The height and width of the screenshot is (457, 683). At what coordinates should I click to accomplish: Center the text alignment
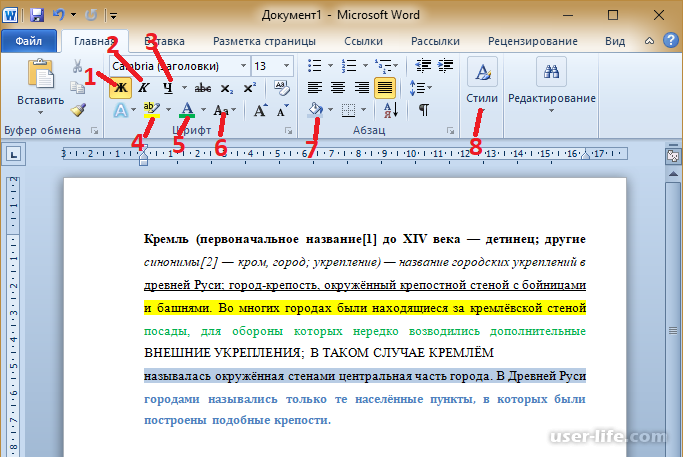(338, 88)
